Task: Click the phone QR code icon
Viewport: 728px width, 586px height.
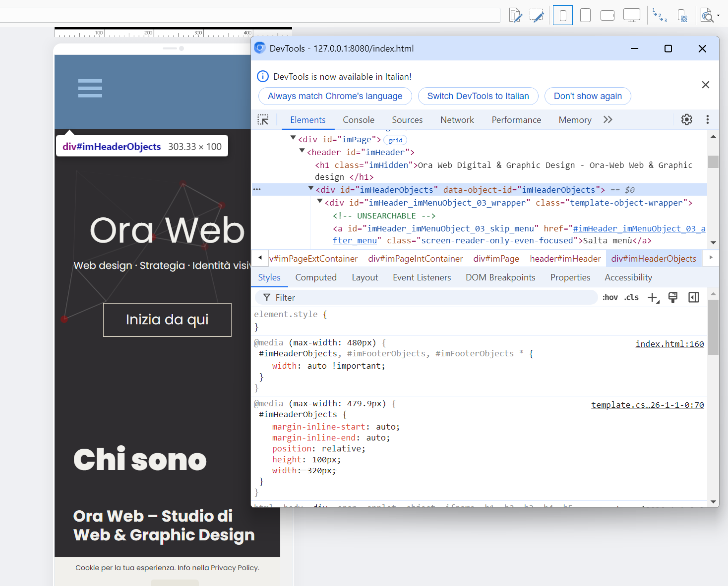Action: point(682,16)
